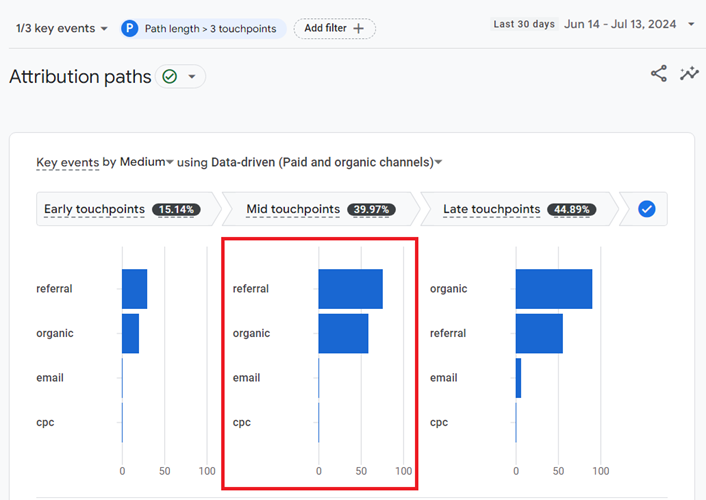Viewport: 706px width, 500px height.
Task: Click email label in Mid touchpoints chart
Action: (x=246, y=378)
